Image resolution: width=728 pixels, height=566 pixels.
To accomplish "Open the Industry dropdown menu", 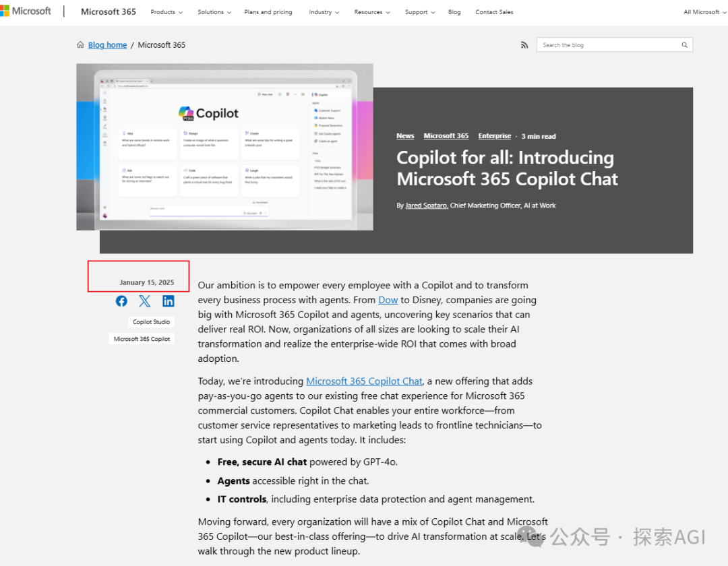I will [x=324, y=12].
